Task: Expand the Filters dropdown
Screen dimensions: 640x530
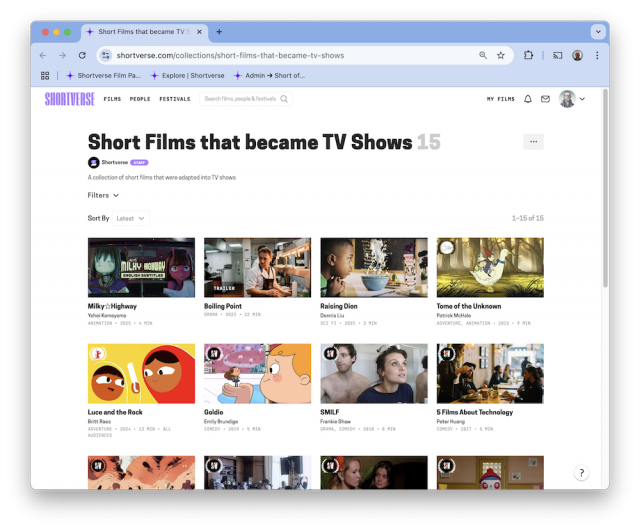Action: tap(103, 195)
